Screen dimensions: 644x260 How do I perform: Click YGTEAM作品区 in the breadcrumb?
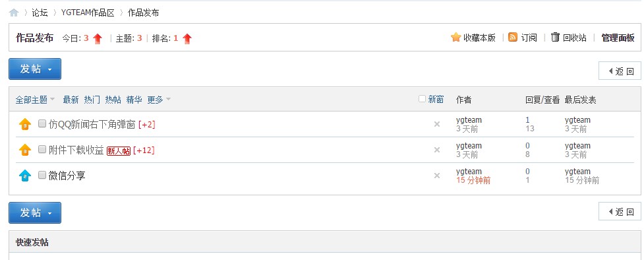point(88,13)
